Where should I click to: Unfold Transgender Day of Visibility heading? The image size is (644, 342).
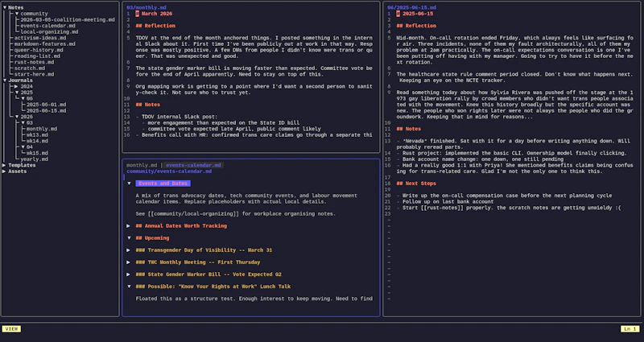[129, 250]
